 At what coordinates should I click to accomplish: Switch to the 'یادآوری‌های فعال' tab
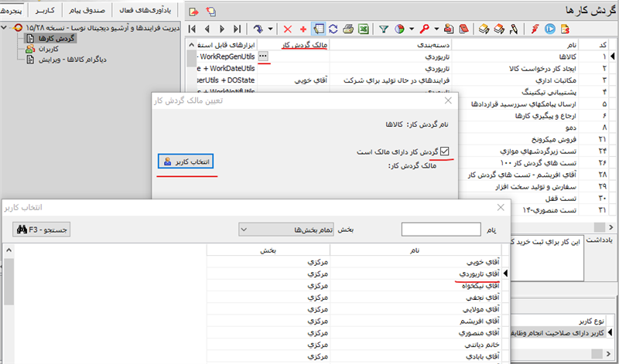coord(143,10)
